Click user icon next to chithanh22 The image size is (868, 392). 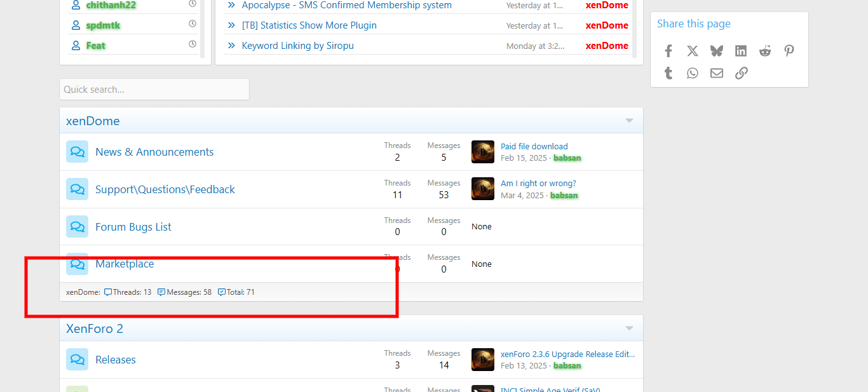coord(76,5)
